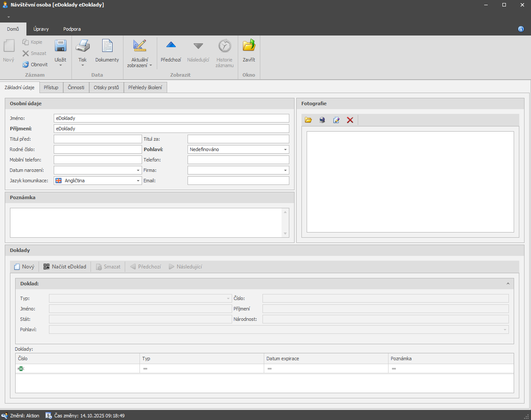
Task: Switch to the Otisky prstů tab
Action: (x=106, y=87)
